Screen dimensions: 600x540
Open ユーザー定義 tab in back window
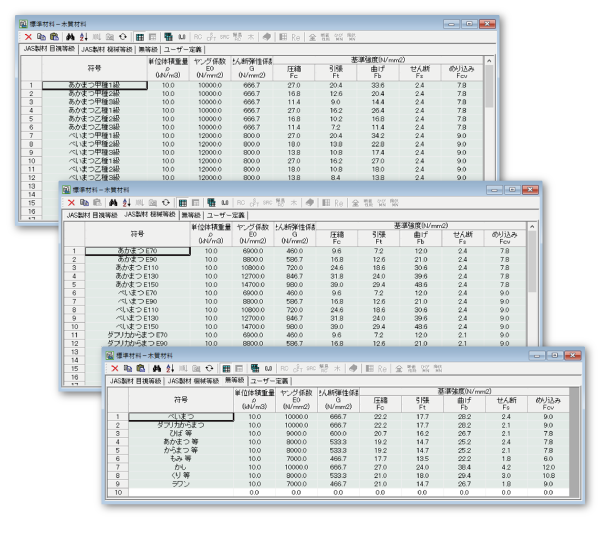click(x=183, y=49)
